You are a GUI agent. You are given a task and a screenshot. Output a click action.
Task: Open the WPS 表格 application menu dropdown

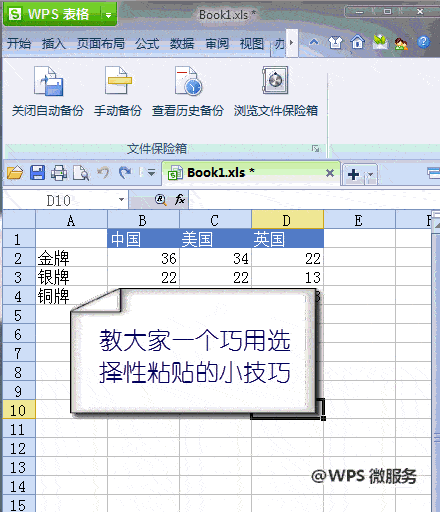(x=109, y=15)
